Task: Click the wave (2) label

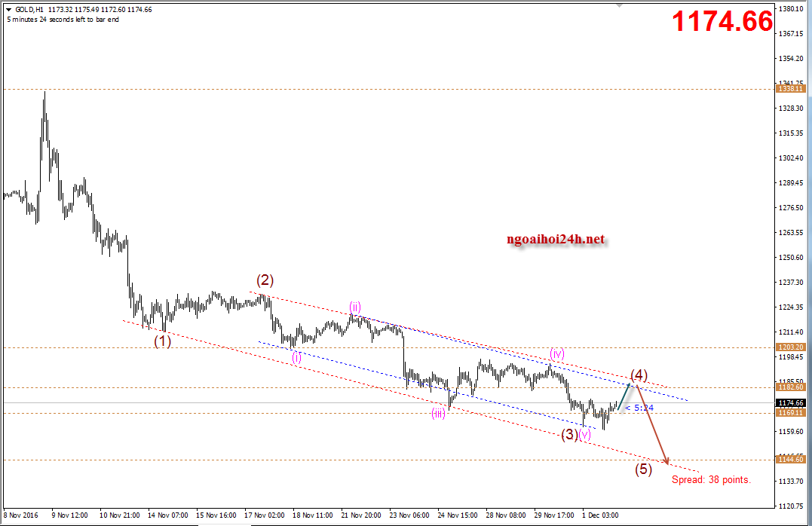Action: click(265, 280)
